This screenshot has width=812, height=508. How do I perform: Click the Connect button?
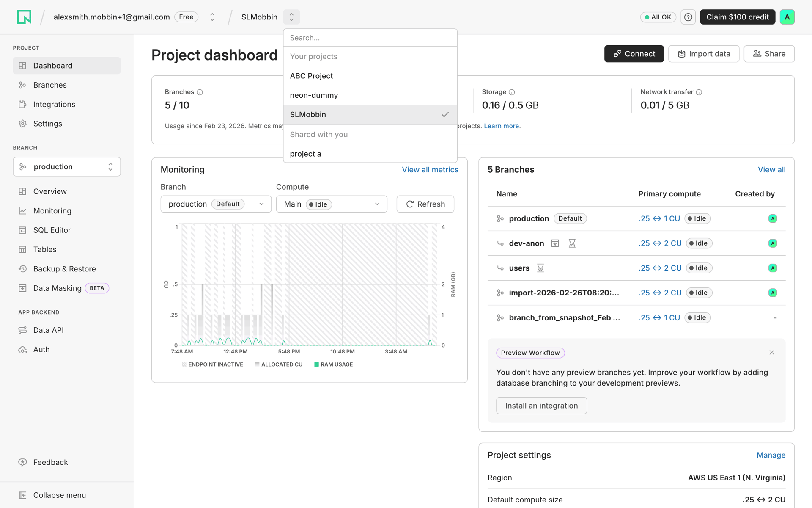click(x=634, y=54)
